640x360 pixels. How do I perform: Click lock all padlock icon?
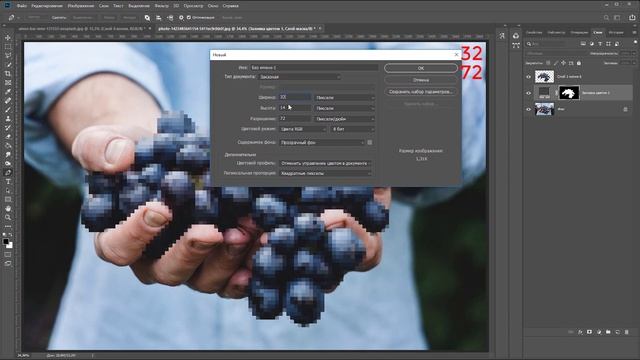point(579,63)
